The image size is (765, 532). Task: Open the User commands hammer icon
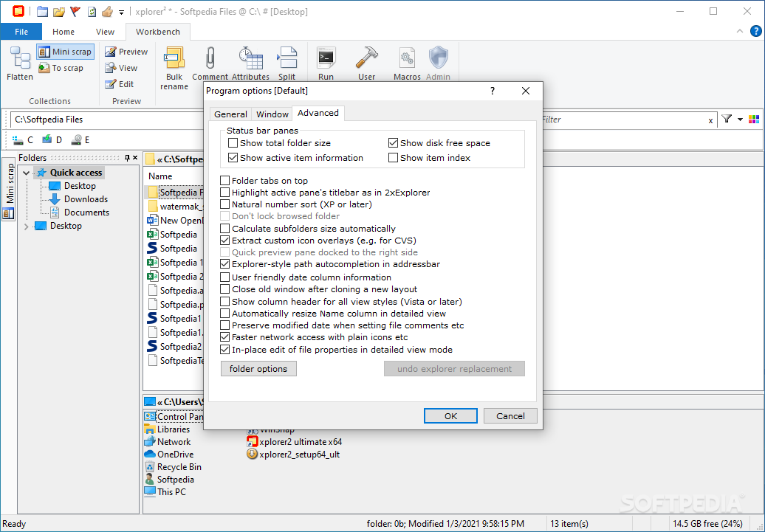pos(366,58)
